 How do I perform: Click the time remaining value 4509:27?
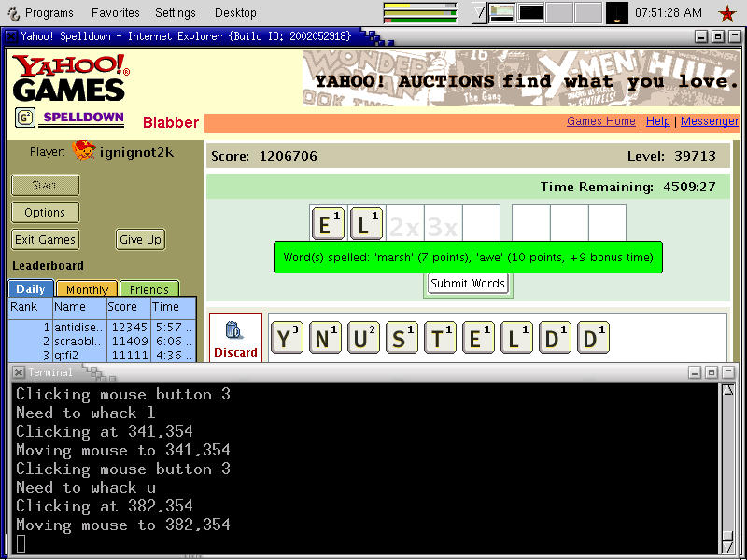689,187
